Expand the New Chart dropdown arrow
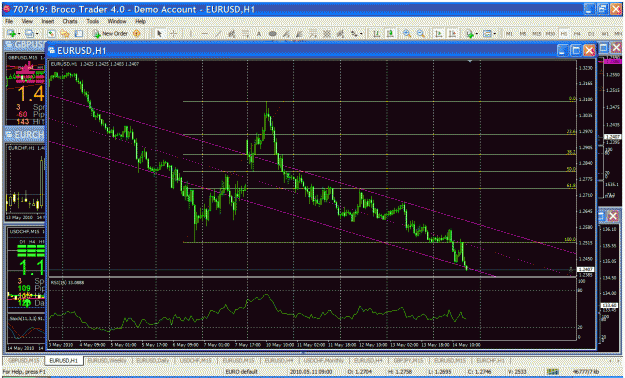Viewport: 625px width, 378px height. coord(19,34)
